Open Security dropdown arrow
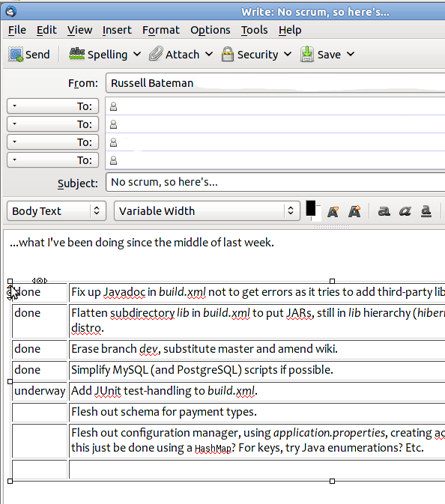Image resolution: width=445 pixels, height=504 pixels. (x=288, y=54)
